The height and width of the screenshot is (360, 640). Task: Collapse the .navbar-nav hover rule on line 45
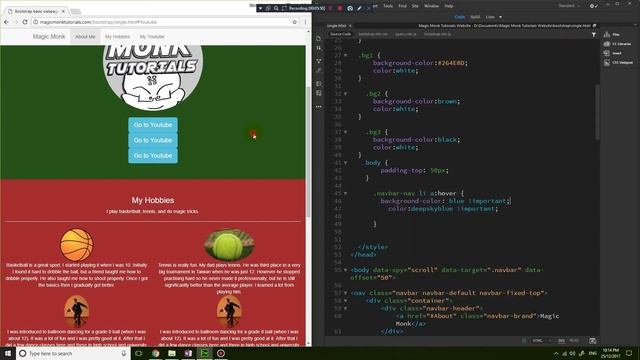click(346, 193)
